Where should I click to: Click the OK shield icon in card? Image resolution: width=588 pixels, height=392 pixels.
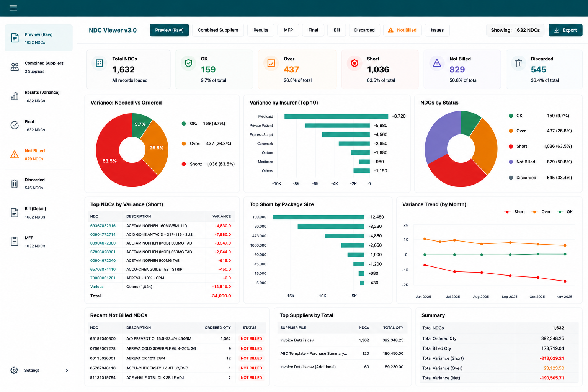pos(188,64)
